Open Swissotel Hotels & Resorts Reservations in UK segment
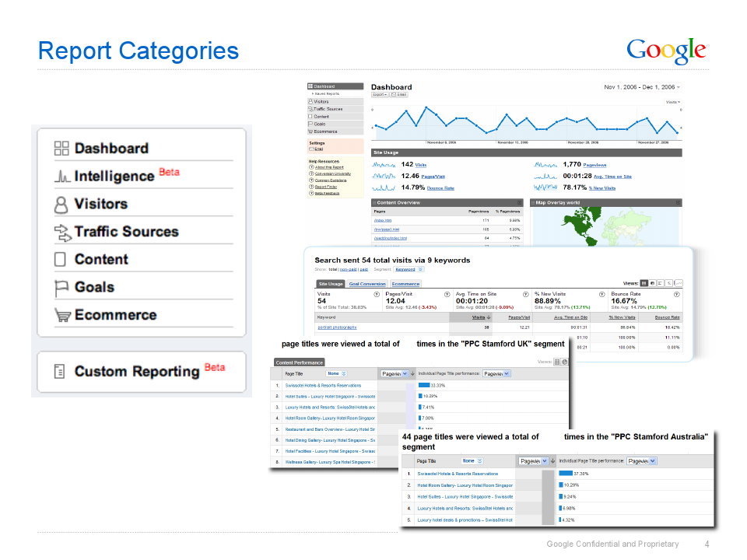 tap(323, 386)
